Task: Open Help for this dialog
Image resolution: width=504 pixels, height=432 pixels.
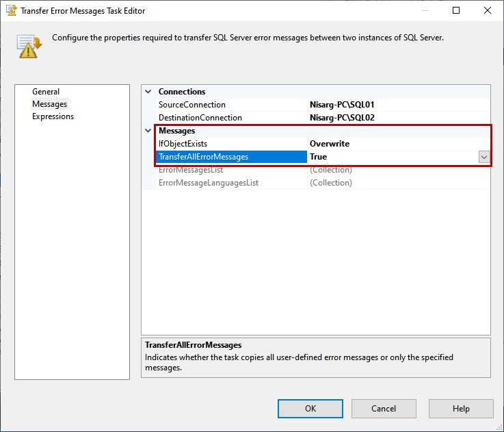Action: coord(461,409)
